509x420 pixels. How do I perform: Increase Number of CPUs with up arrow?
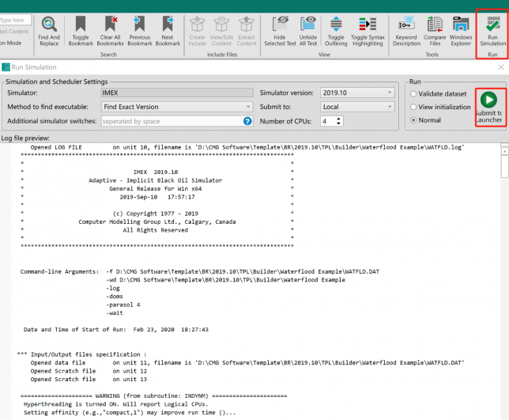[340, 118]
